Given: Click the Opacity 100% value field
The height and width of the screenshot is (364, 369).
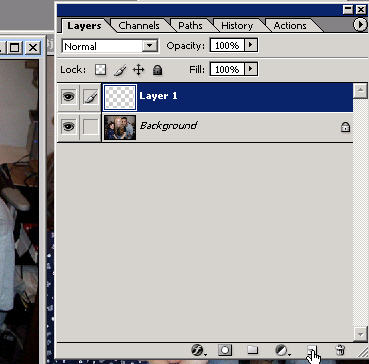Looking at the screenshot, I should click(227, 45).
